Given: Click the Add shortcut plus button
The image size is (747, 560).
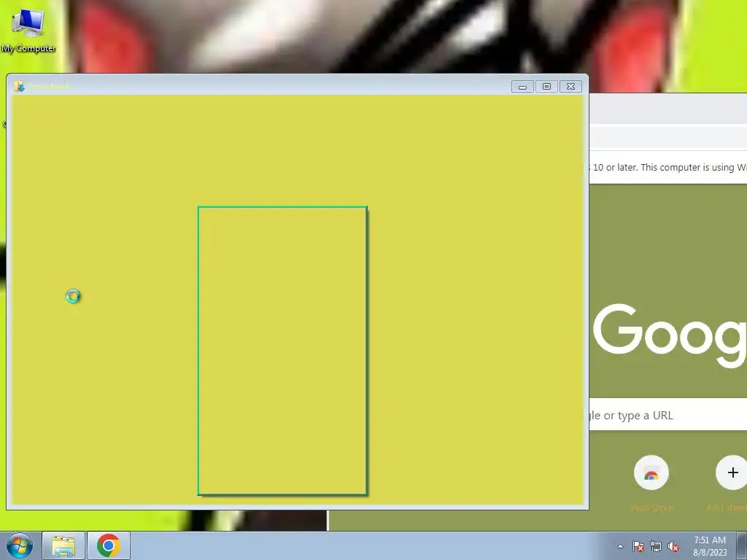Looking at the screenshot, I should [x=732, y=472].
